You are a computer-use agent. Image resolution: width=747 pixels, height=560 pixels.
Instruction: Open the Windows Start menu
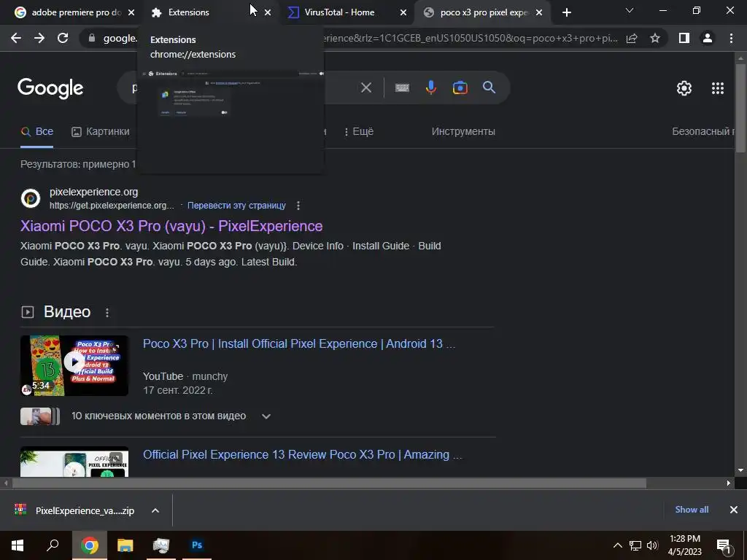tap(18, 545)
